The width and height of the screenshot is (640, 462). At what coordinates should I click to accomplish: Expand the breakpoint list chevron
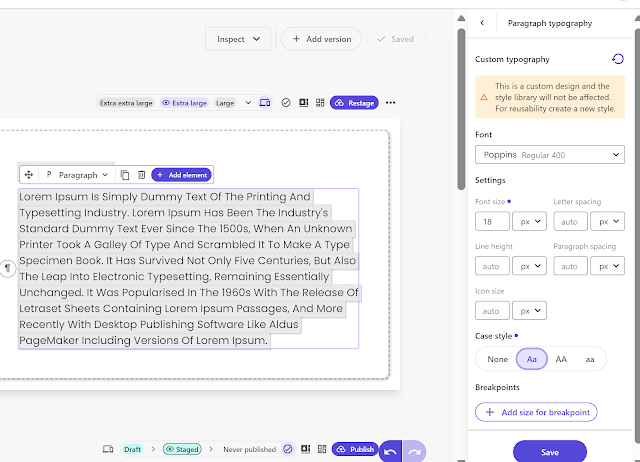coord(248,103)
